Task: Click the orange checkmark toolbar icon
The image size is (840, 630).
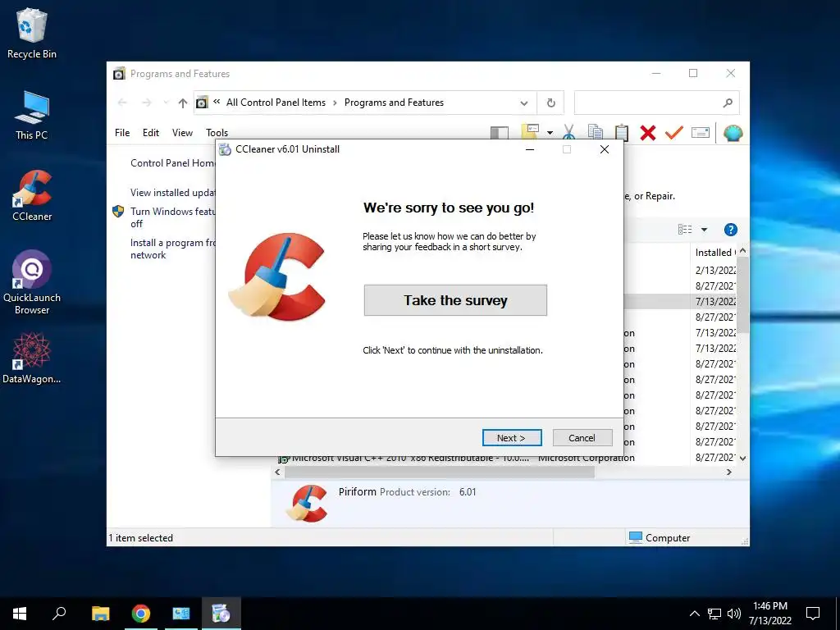Action: [x=674, y=132]
